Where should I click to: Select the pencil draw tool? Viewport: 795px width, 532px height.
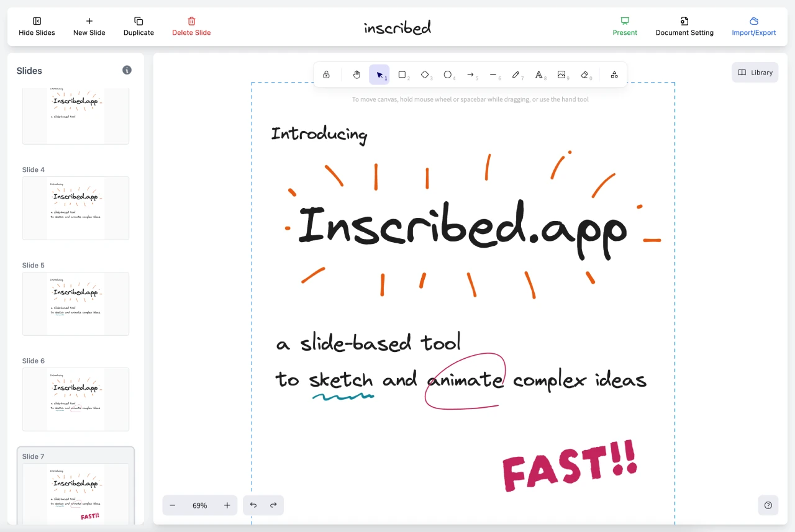click(x=516, y=75)
